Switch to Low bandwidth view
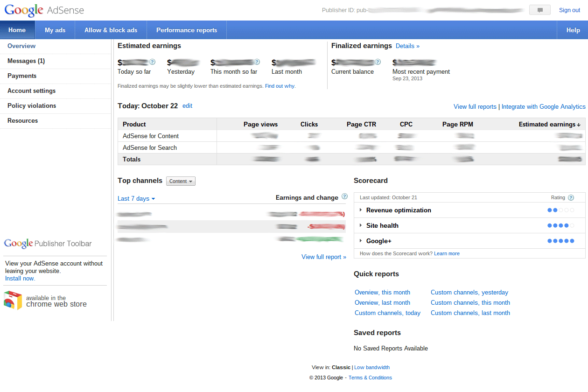Viewport: 588px width, 392px height. point(371,367)
